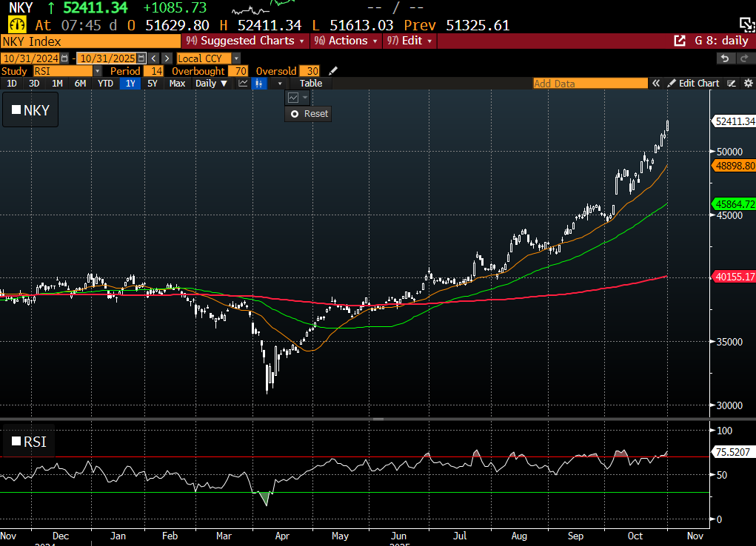Click the Edit Chart button

[x=693, y=84]
